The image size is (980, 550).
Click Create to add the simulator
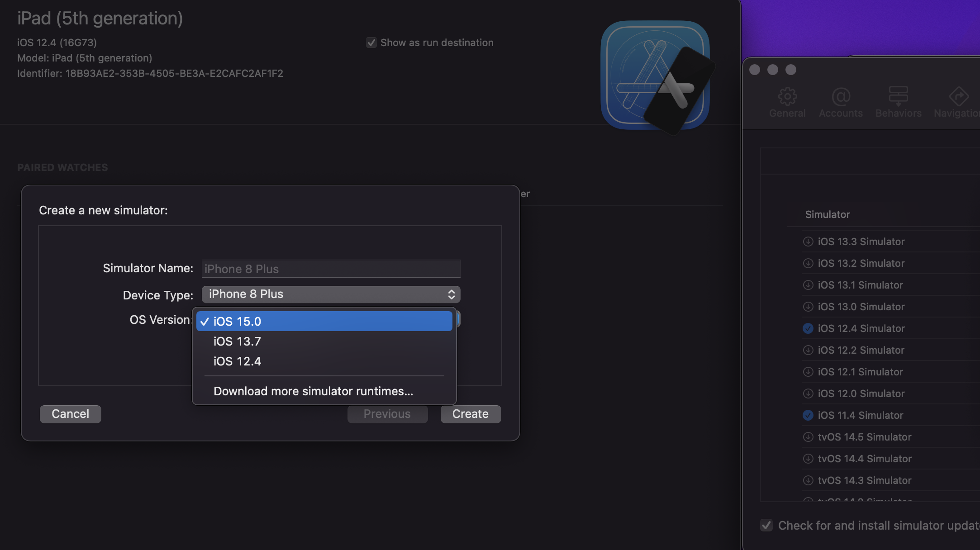471,414
